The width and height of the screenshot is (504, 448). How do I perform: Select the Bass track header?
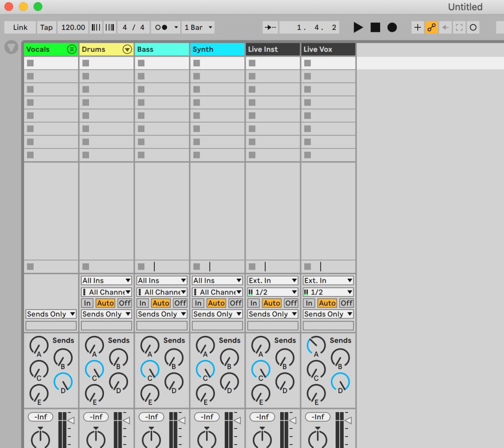tap(162, 49)
